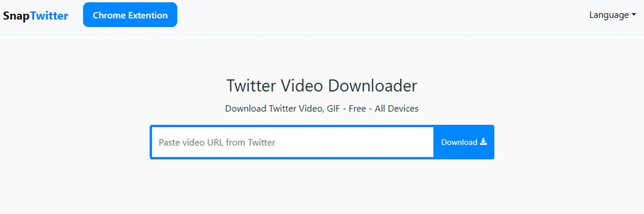The image size is (644, 214).
Task: Focus the Paste video URL from Twitter field
Action: point(293,142)
